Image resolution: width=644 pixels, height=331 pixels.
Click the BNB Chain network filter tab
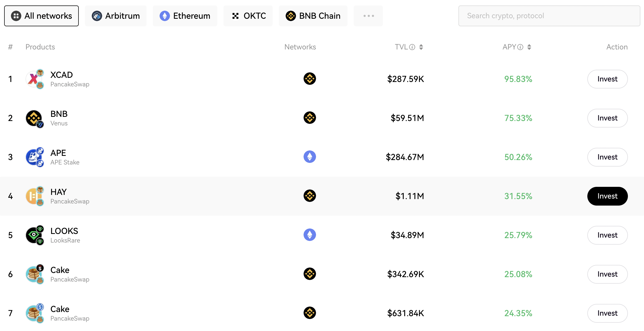[x=314, y=16]
